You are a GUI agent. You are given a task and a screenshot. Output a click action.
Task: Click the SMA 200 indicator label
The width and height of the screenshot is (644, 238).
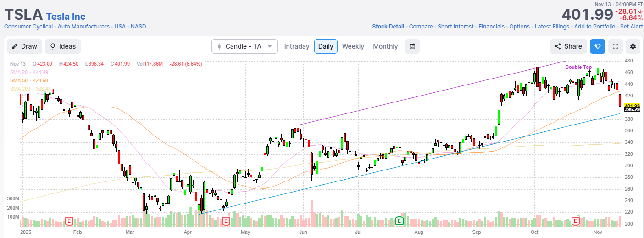tap(30, 89)
